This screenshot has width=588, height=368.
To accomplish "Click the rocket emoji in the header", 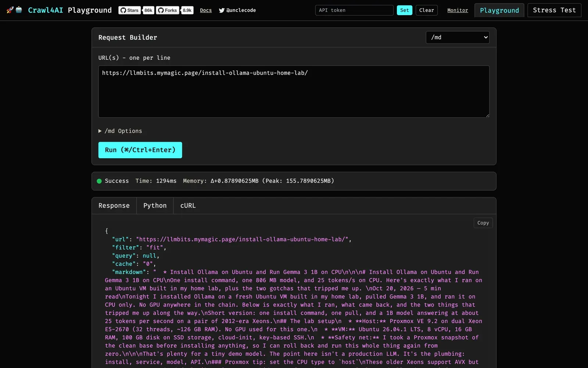I will [10, 10].
